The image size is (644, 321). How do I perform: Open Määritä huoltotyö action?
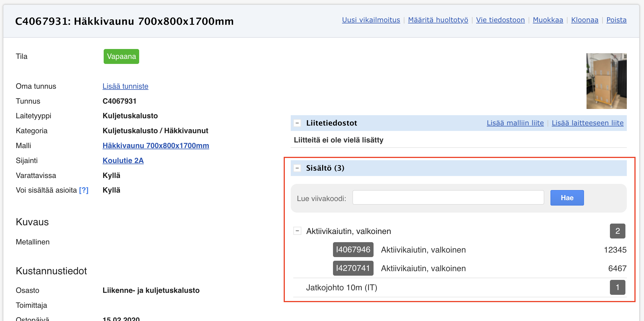(438, 20)
